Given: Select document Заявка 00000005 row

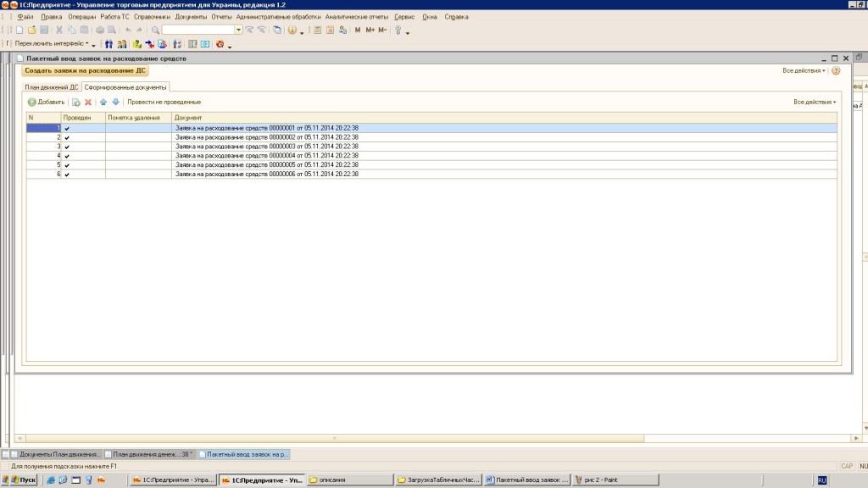Looking at the screenshot, I should point(431,165).
